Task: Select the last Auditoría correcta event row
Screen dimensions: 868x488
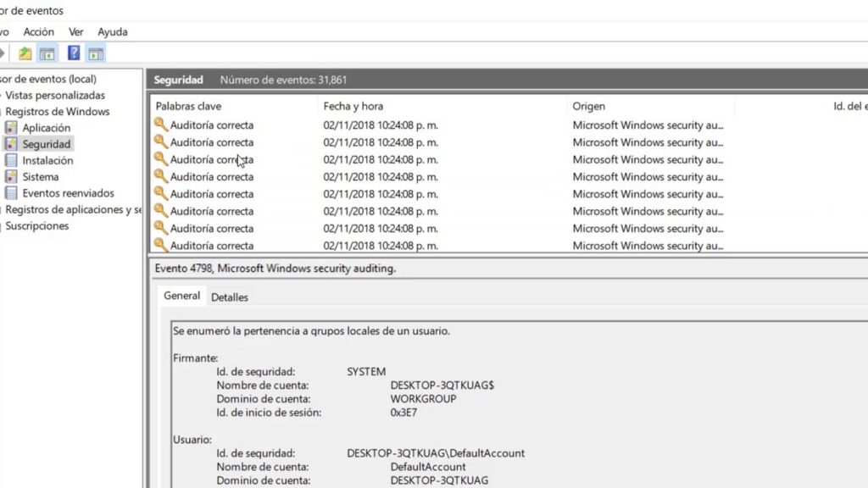Action: [254, 245]
